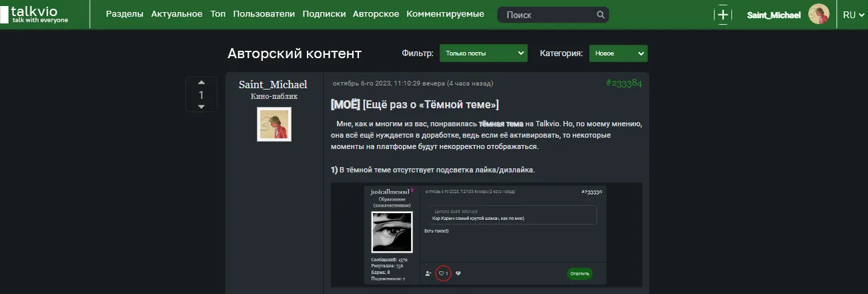
Task: Open the author name Saint_Michael in post
Action: pyautogui.click(x=274, y=84)
